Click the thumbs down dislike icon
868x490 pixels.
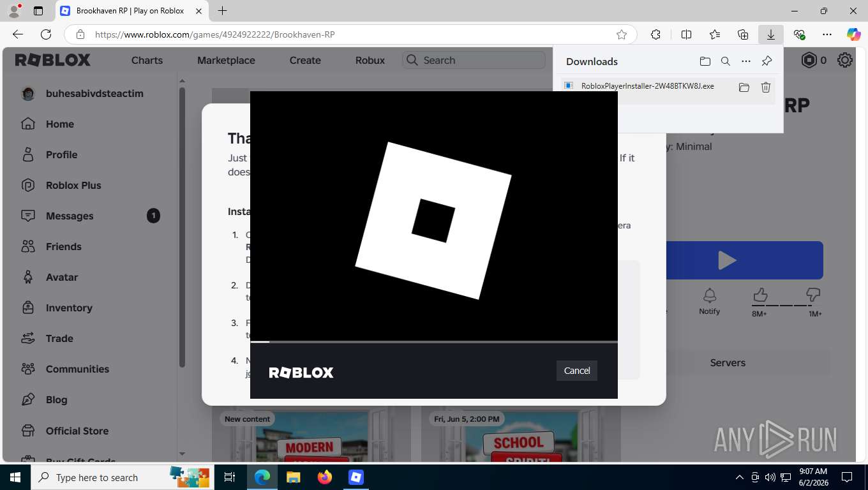pyautogui.click(x=813, y=295)
